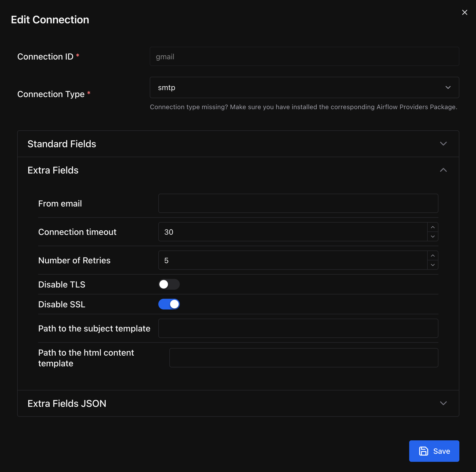
Task: Click the Number of Retries field
Action: point(292,260)
